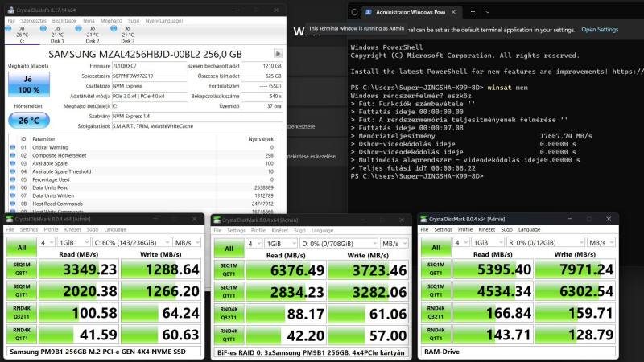Image resolution: width=644 pixels, height=362 pixels.
Task: Click Samsung PM9B1 256GB comment field
Action: tap(105, 352)
